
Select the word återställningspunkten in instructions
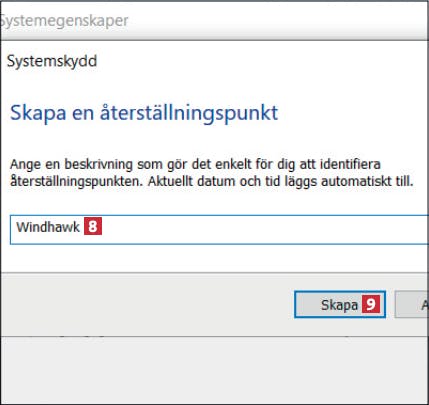click(x=77, y=182)
